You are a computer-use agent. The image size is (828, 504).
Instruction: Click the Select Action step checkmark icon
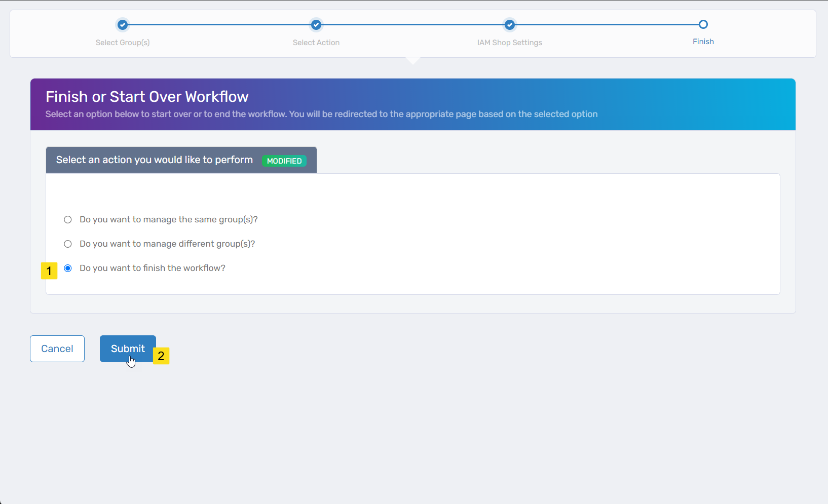[x=316, y=25]
